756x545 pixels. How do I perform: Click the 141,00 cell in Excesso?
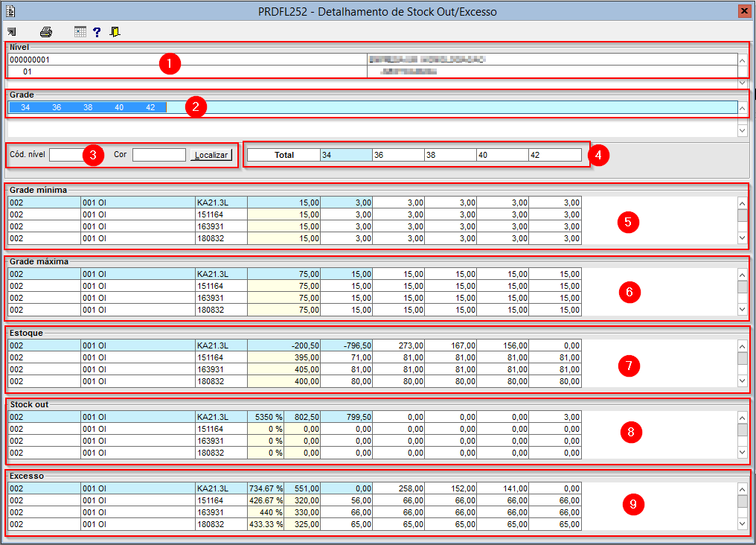tap(502, 488)
